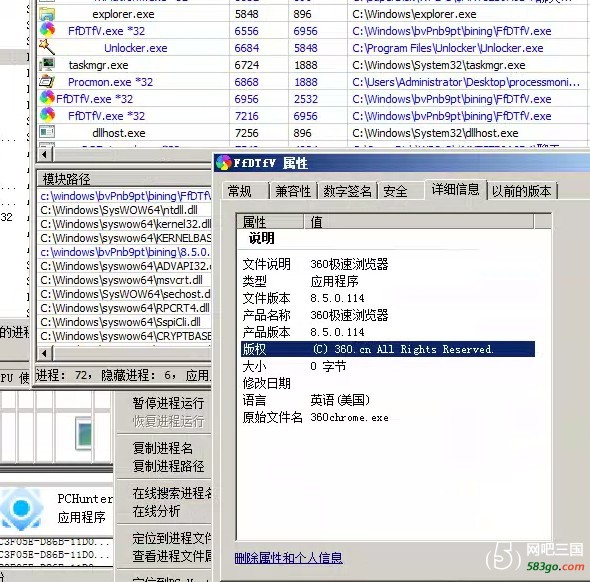
Task: Open the 数字签名 tab
Action: pos(347,191)
